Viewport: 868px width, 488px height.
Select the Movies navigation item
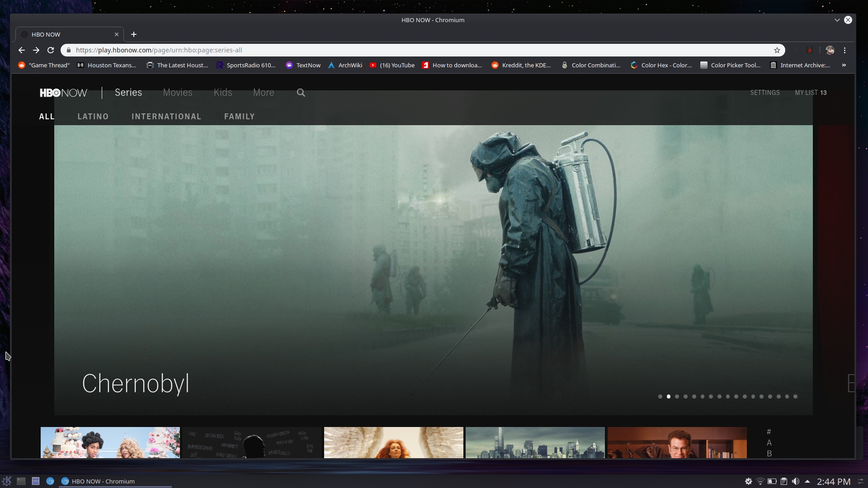pyautogui.click(x=178, y=93)
